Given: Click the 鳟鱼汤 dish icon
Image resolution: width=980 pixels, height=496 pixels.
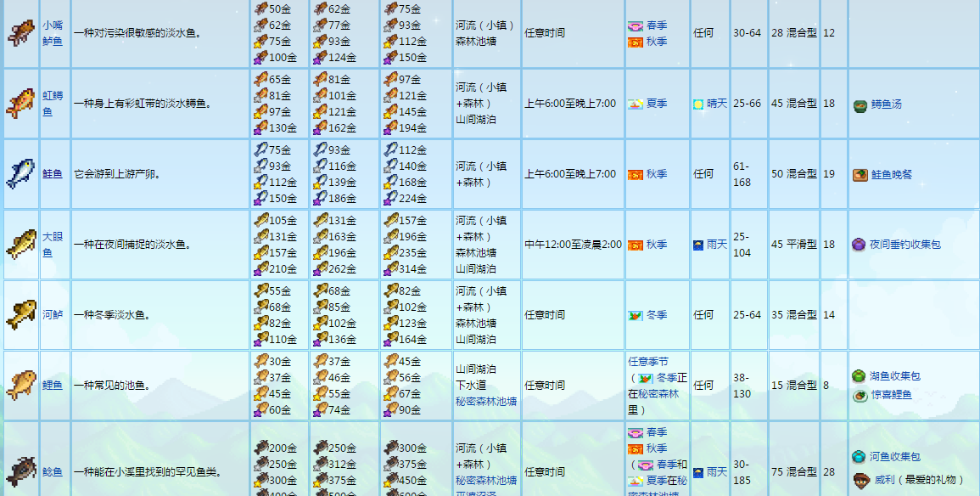Looking at the screenshot, I should (860, 105).
